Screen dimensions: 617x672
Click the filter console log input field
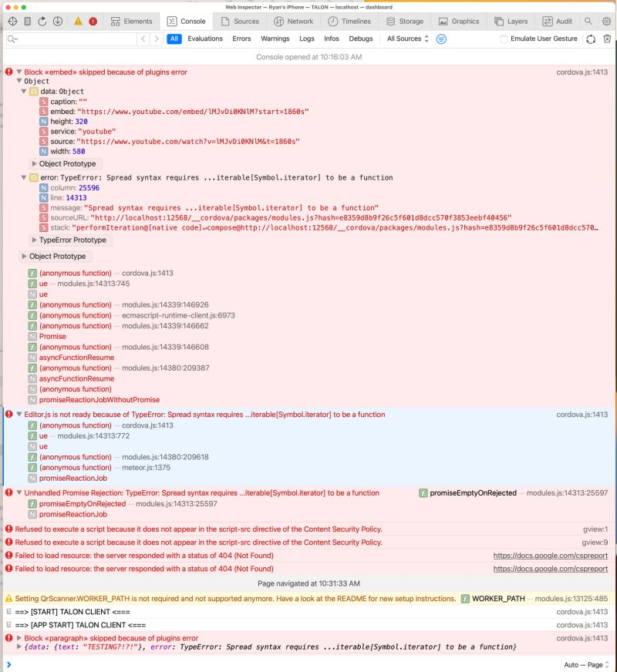coord(72,39)
